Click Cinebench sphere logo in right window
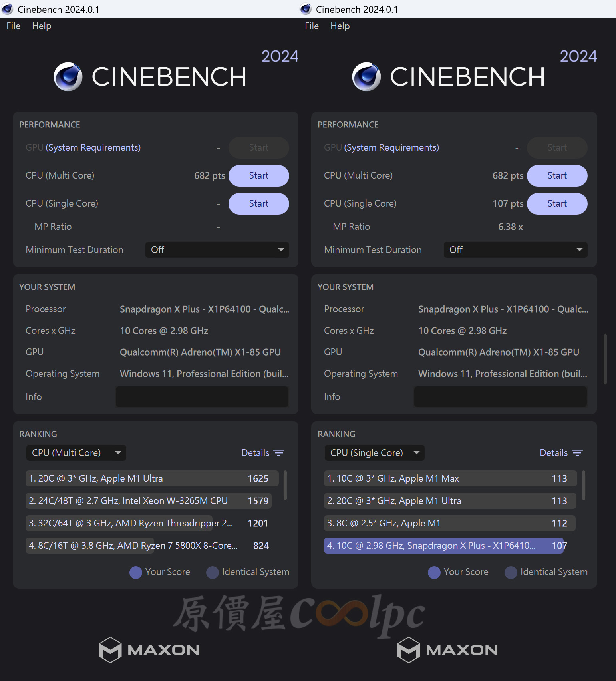 tap(367, 76)
